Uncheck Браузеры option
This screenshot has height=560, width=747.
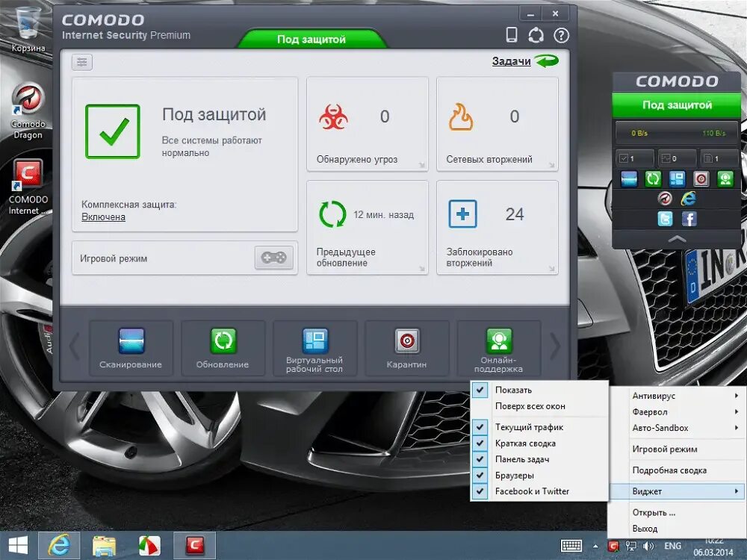click(539, 475)
